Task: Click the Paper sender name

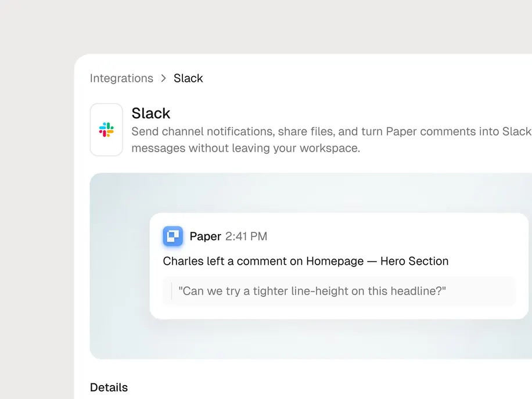Action: pyautogui.click(x=205, y=236)
